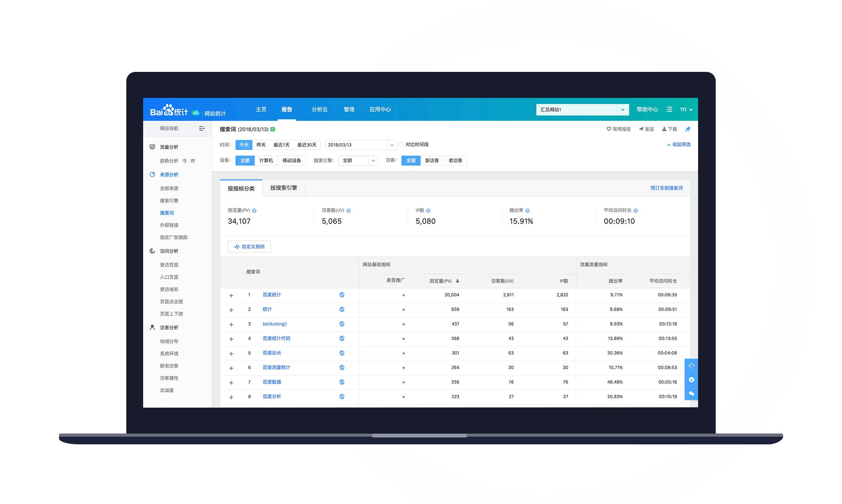Open feedback edit floating icon
This screenshot has width=842, height=504.
[x=692, y=380]
